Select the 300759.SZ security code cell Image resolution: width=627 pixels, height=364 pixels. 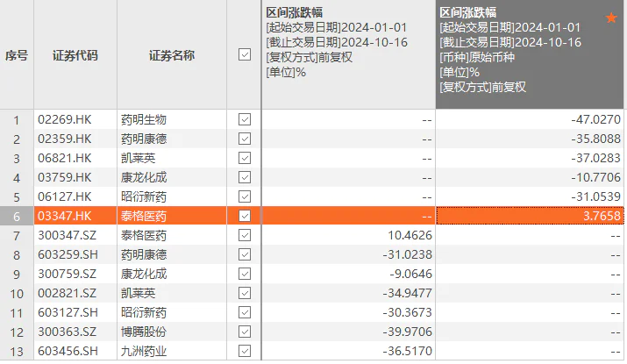[68, 274]
